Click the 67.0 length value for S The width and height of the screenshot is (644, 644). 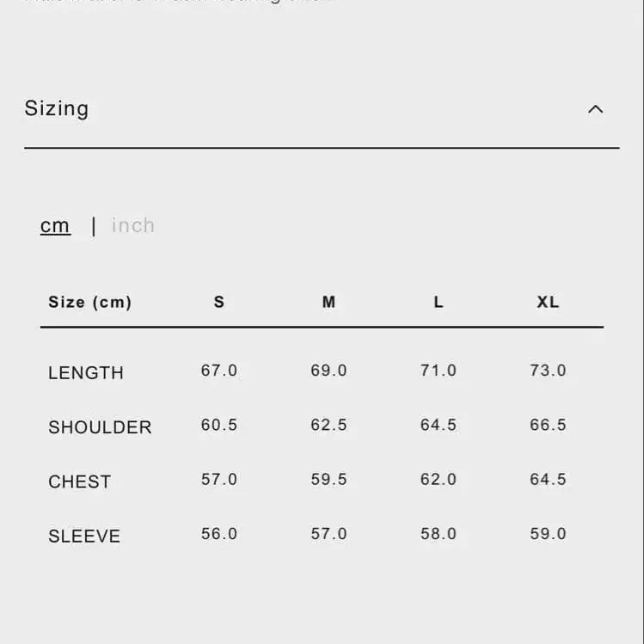[x=219, y=371]
